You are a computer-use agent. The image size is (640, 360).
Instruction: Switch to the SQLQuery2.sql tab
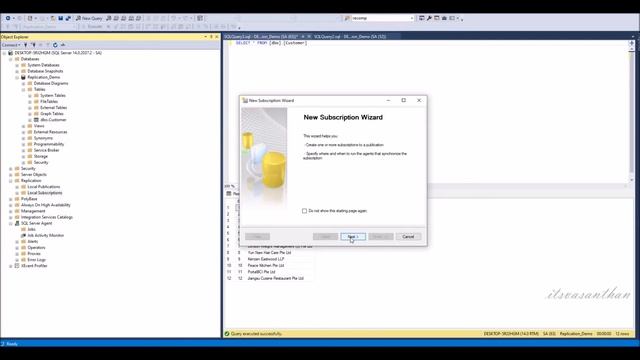tap(350, 37)
